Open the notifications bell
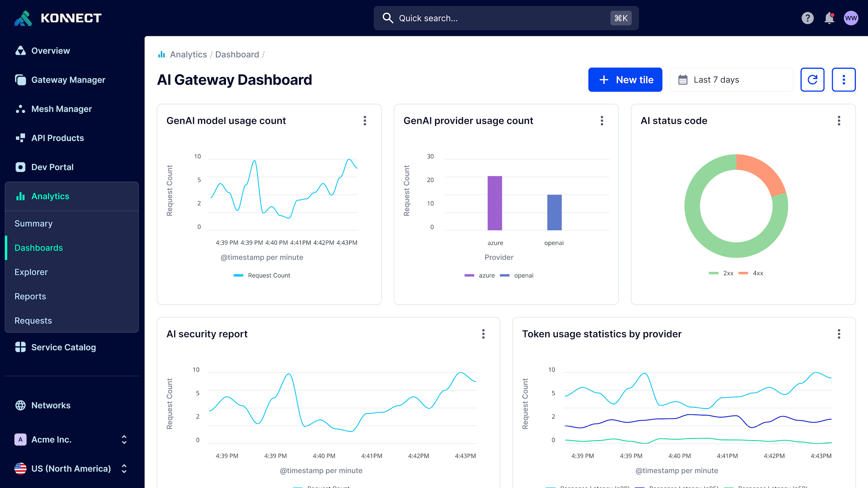The image size is (868, 488). pyautogui.click(x=829, y=18)
